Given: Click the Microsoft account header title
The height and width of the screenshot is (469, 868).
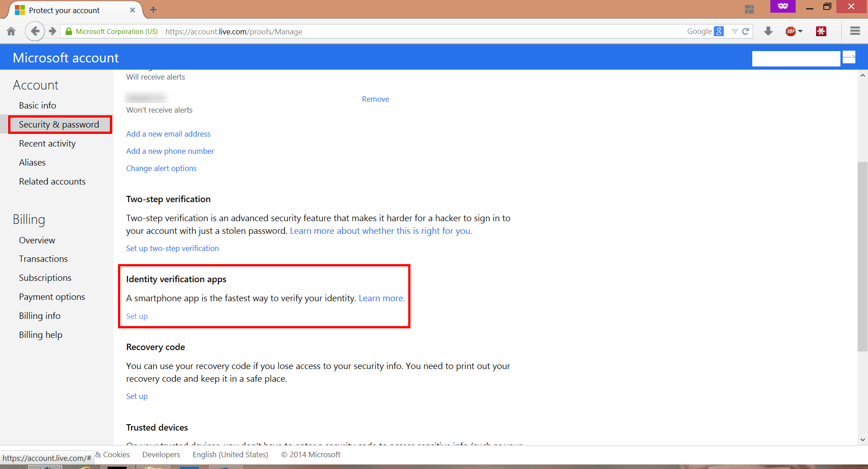Looking at the screenshot, I should tap(66, 58).
